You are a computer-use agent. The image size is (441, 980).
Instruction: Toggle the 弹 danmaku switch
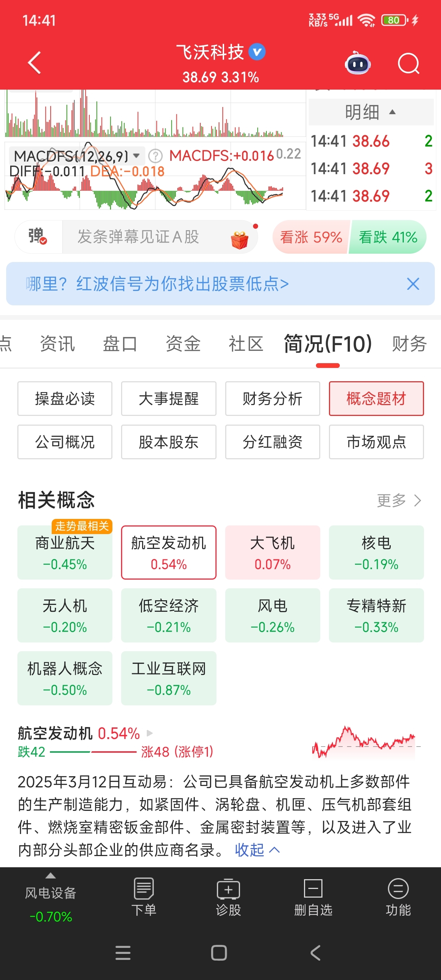(38, 236)
